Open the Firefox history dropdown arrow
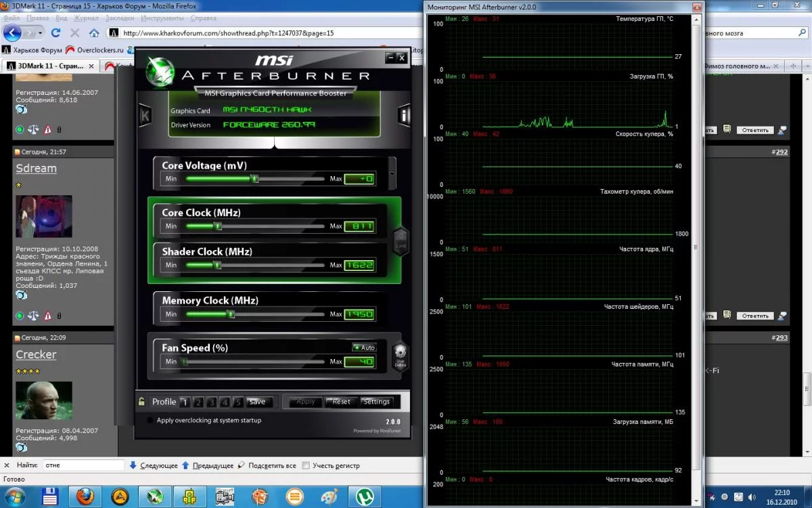Screen dimensions: 812x508 click(41, 33)
